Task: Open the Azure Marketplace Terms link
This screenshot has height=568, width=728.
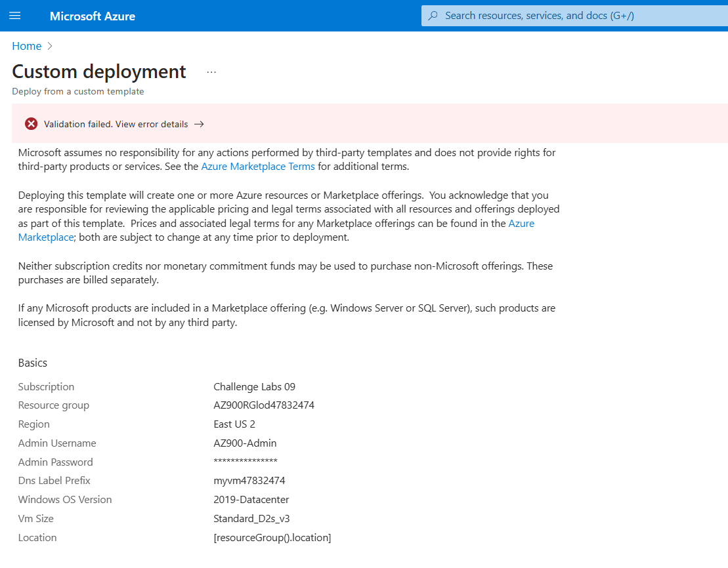Action: pos(257,167)
